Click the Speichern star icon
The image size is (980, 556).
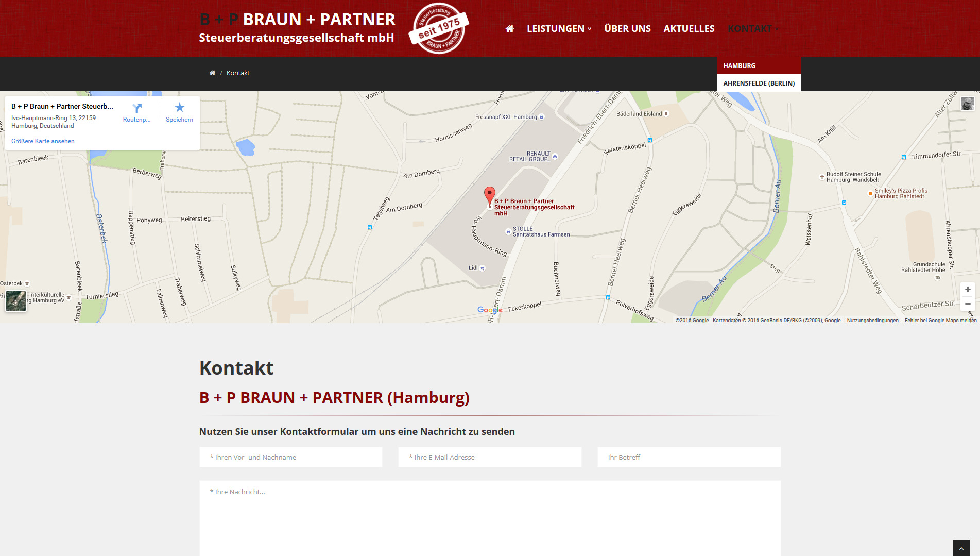(x=179, y=107)
